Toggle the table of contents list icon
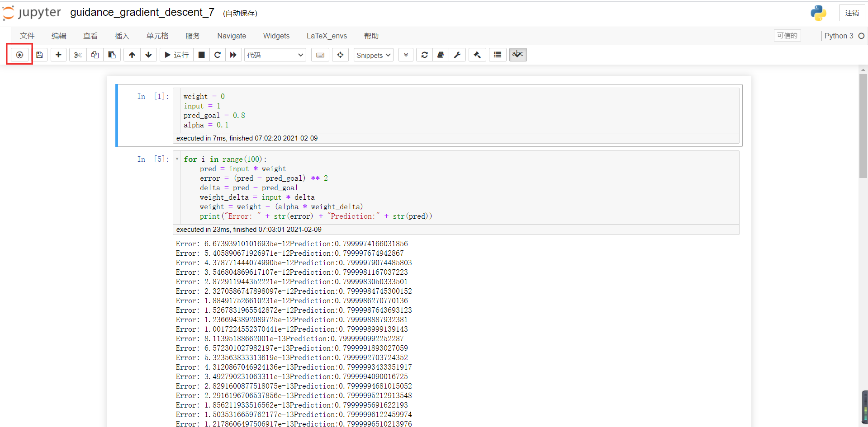Screen dimensions: 868x427 click(498, 55)
